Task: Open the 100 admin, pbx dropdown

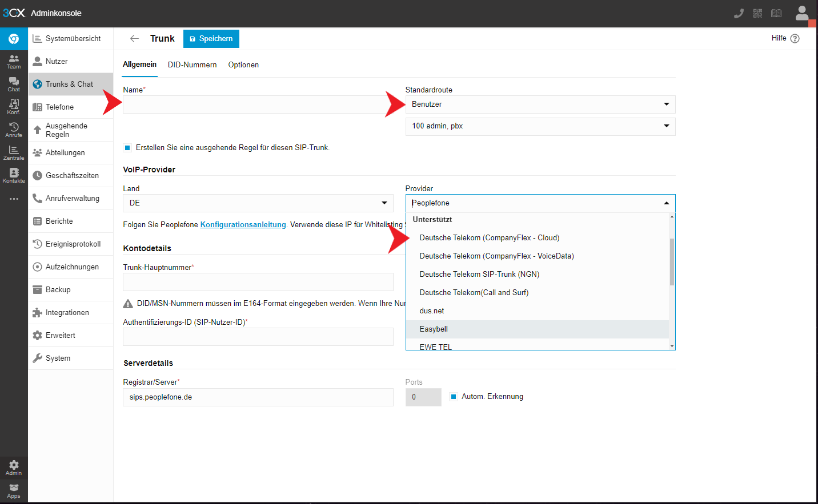Action: click(540, 126)
